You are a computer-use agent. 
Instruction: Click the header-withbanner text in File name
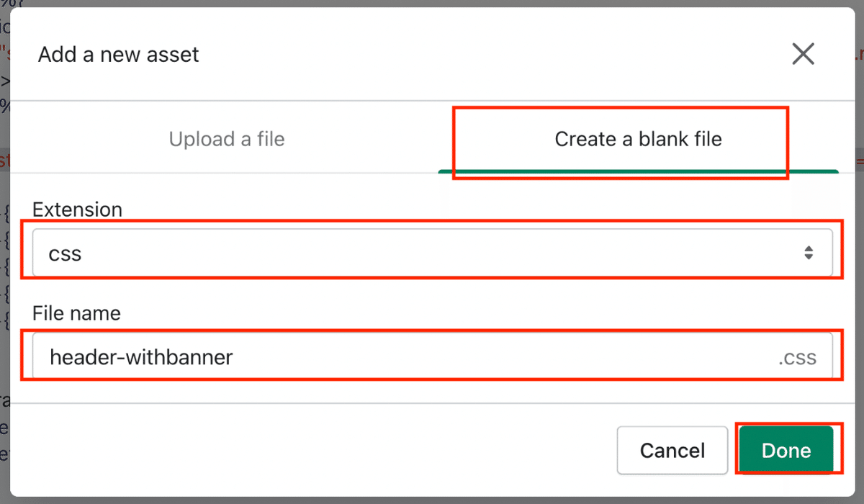(x=141, y=356)
